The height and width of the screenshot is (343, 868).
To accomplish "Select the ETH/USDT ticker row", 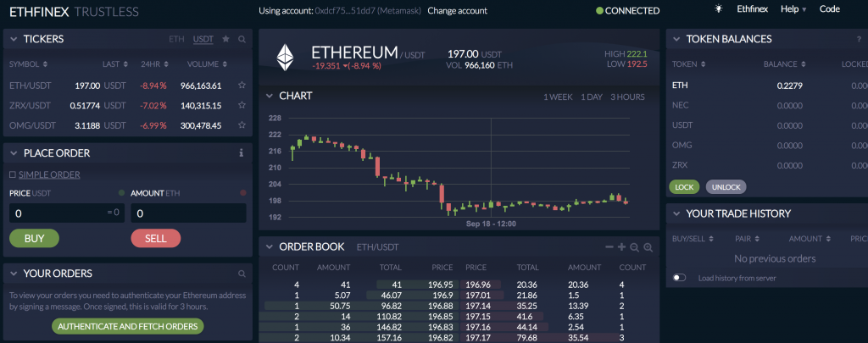I will 127,86.
